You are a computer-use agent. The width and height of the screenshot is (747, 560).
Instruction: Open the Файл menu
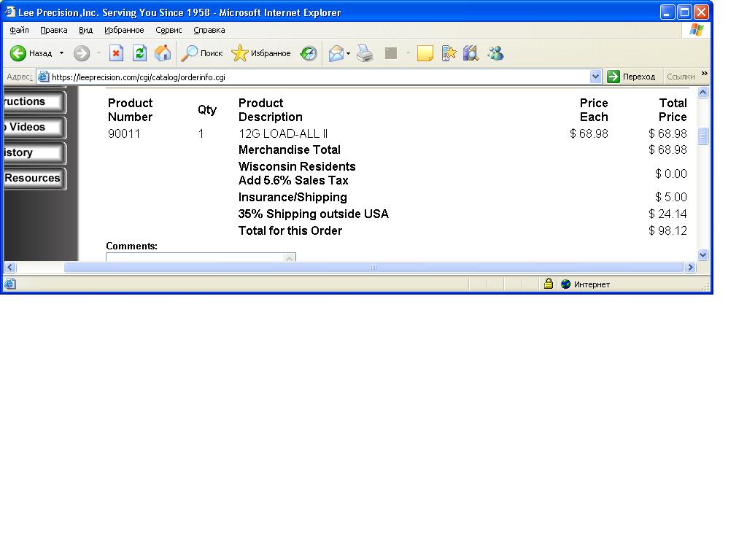(20, 30)
